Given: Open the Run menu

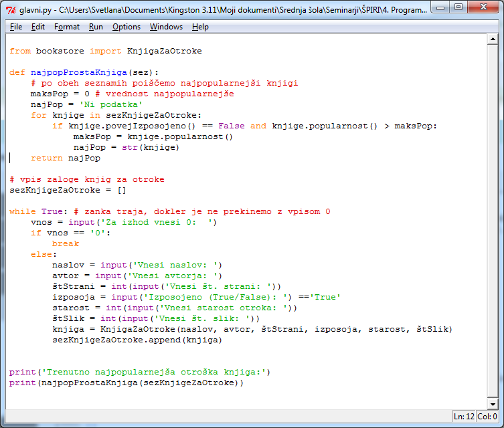Looking at the screenshot, I should (96, 27).
